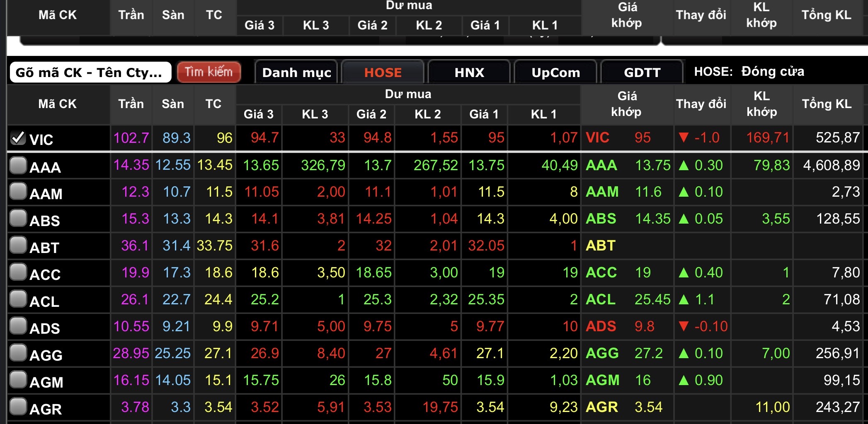Tick the AGG row checkbox
This screenshot has width=868, height=424.
click(18, 353)
